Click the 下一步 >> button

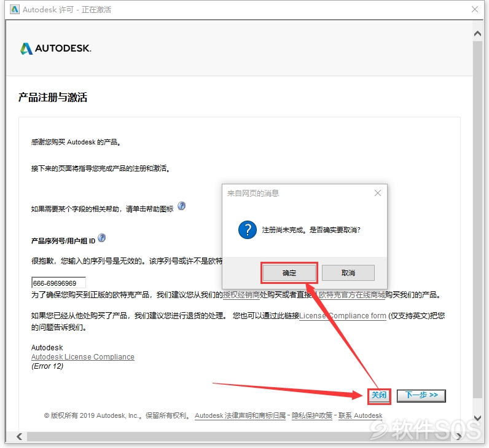pyautogui.click(x=421, y=396)
